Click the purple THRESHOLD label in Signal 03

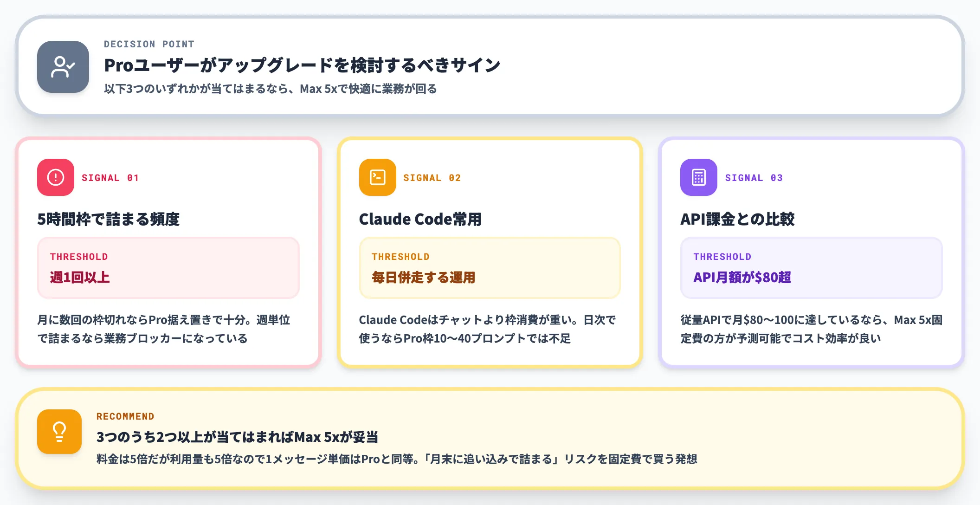[x=722, y=257]
